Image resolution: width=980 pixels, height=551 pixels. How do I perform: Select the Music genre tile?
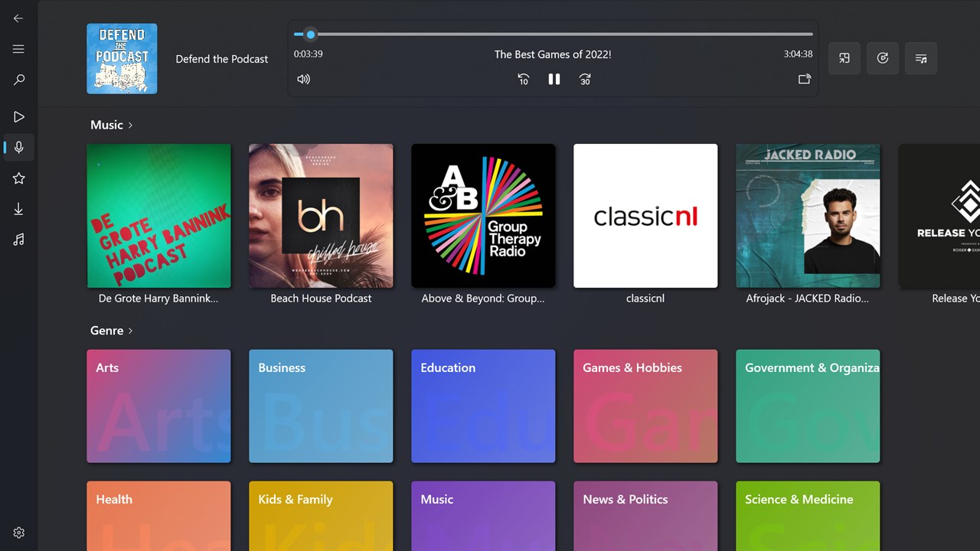[x=483, y=516]
